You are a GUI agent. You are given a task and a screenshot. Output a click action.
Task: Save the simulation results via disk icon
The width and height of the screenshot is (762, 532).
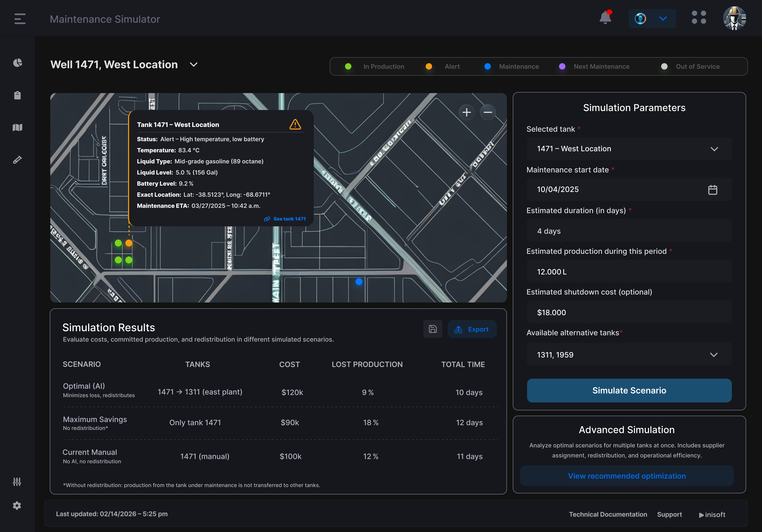433,329
